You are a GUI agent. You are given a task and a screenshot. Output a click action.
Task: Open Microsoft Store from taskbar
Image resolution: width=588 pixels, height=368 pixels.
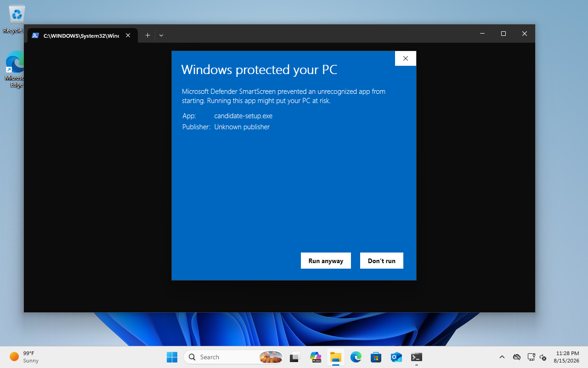click(376, 357)
